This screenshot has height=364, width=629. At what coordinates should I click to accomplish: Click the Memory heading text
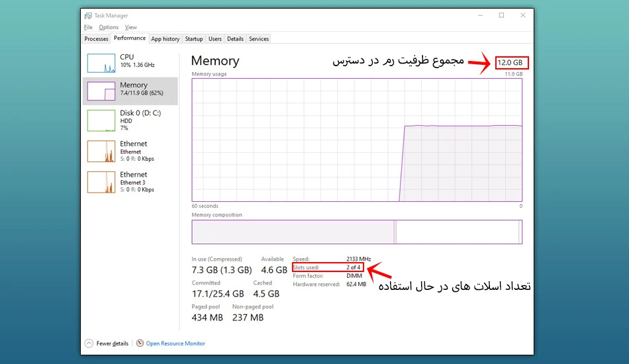tap(215, 60)
